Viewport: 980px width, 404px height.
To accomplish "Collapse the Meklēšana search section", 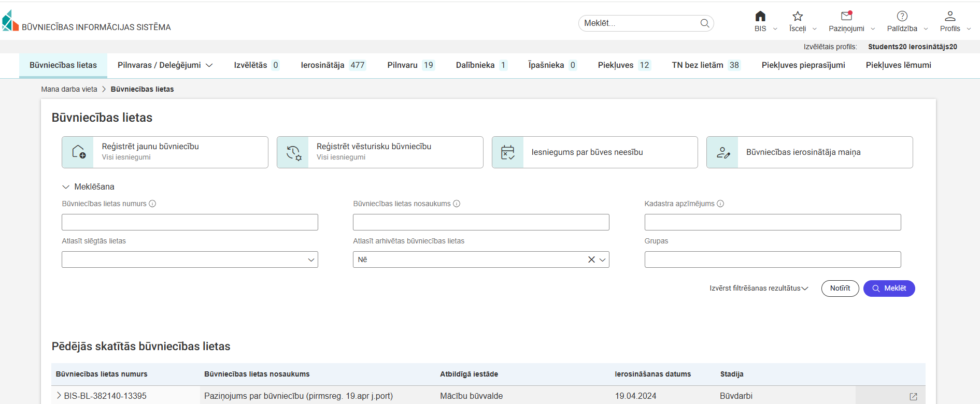I will (66, 187).
